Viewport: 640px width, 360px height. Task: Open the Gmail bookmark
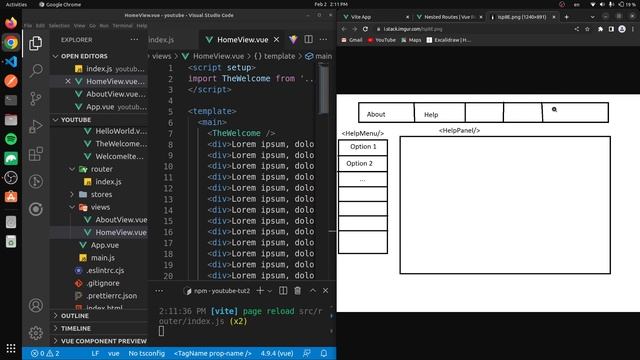tap(352, 40)
